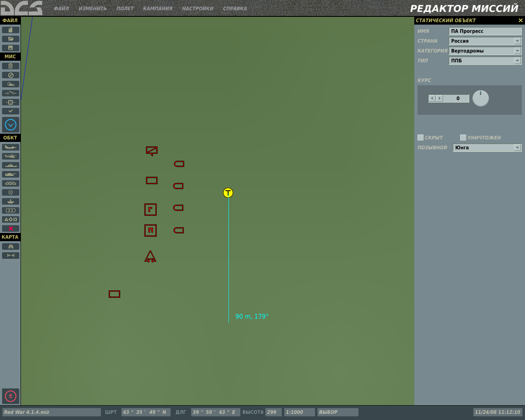
Task: Expand the ТИП type dropdown
Action: click(517, 61)
